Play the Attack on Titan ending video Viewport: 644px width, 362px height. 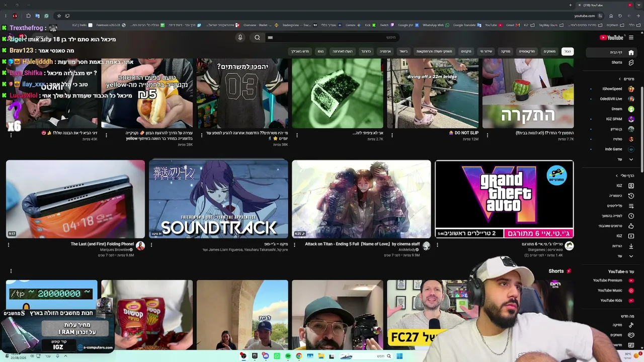[361, 199]
